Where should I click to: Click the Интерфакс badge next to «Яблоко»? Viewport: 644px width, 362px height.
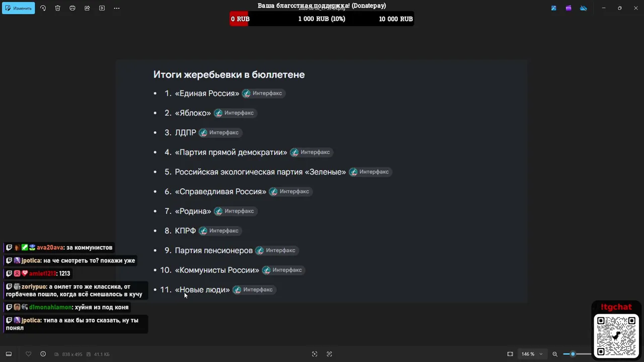point(235,113)
